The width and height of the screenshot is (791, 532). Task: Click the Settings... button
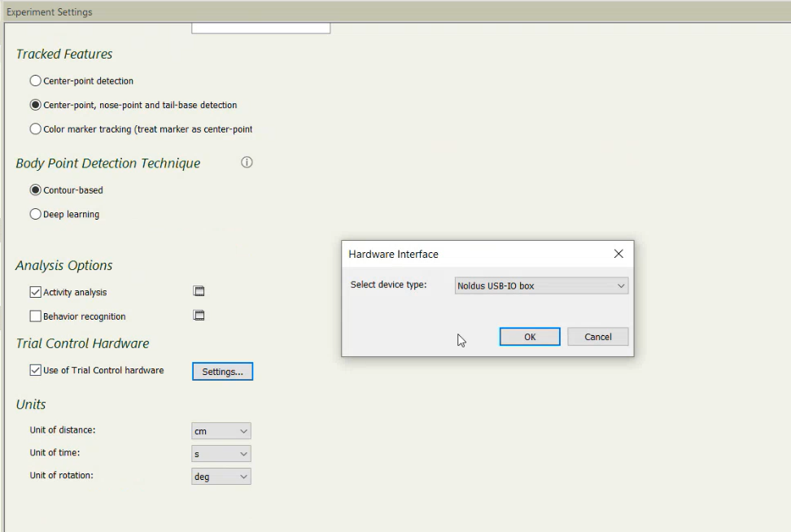coord(222,372)
